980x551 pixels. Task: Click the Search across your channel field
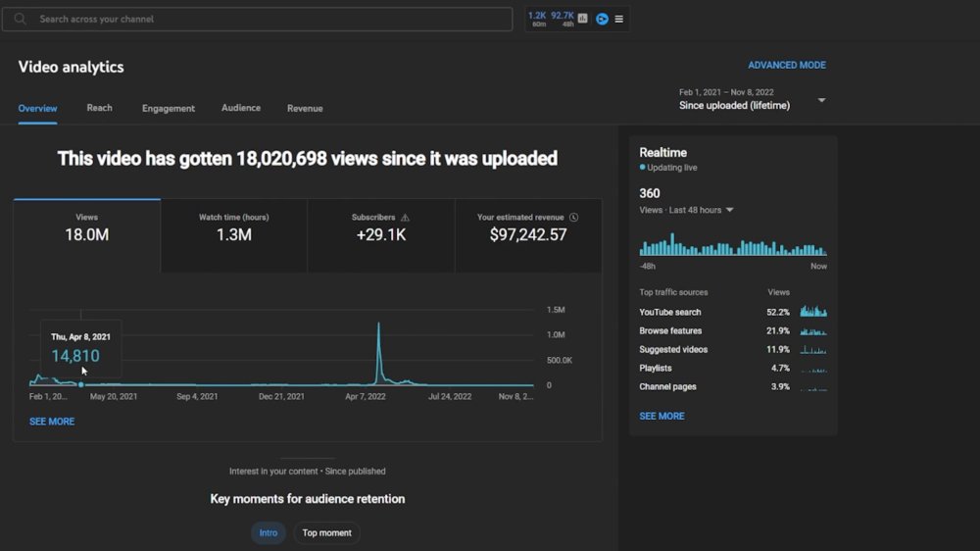click(x=257, y=19)
